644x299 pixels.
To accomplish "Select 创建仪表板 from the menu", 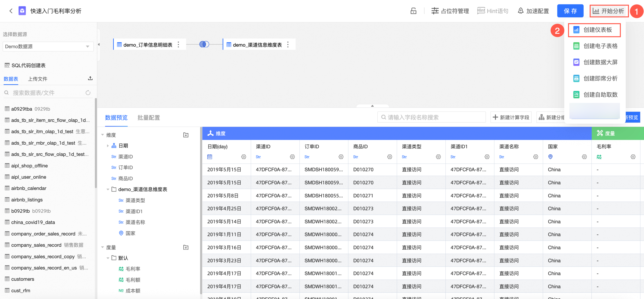I will point(594,30).
